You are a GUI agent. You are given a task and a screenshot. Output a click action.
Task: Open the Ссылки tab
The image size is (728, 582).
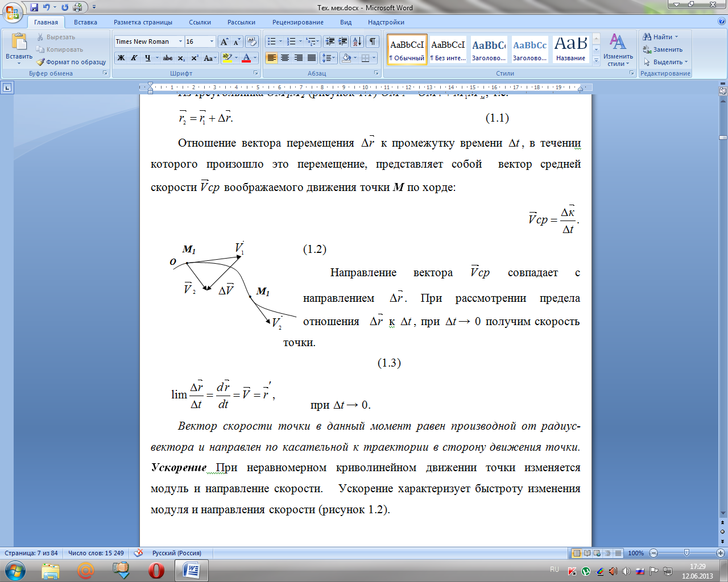[x=200, y=22]
